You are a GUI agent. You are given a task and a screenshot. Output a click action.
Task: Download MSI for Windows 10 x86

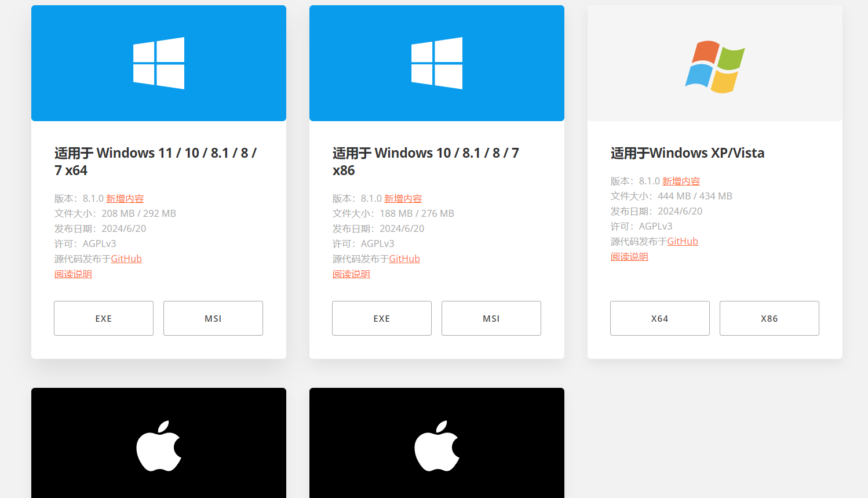491,318
